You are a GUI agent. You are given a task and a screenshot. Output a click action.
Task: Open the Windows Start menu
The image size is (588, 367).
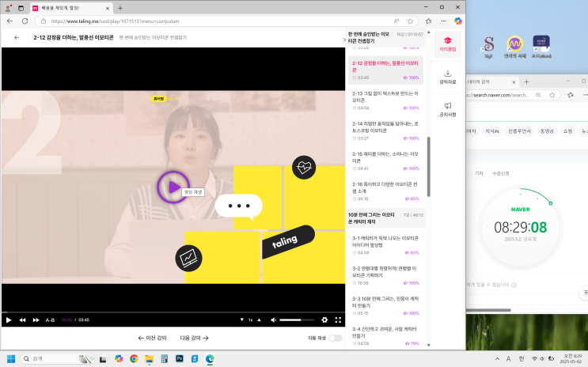(11, 359)
